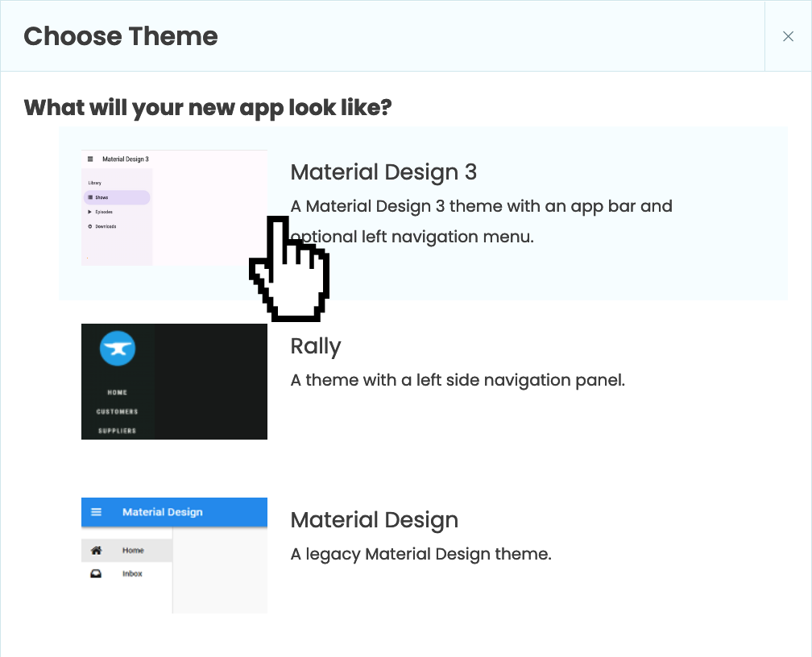The image size is (812, 657).
Task: Click the hamburger menu in Material Design 3 preview
Action: point(90,159)
